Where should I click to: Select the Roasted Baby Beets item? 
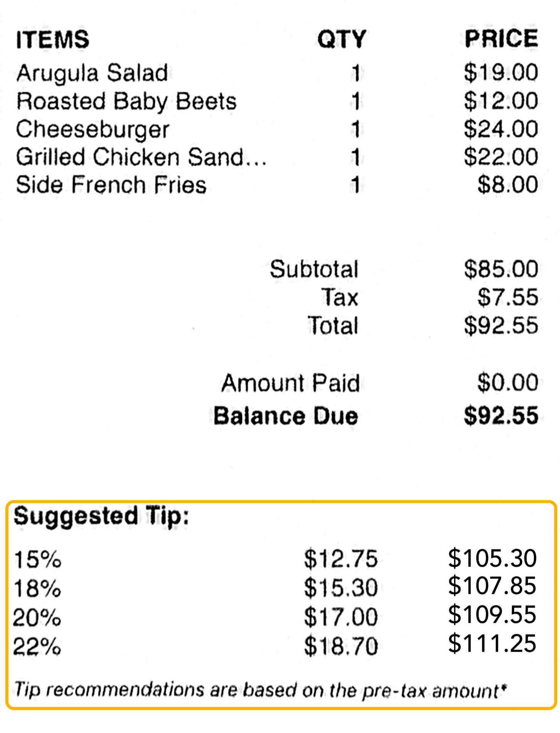[126, 101]
